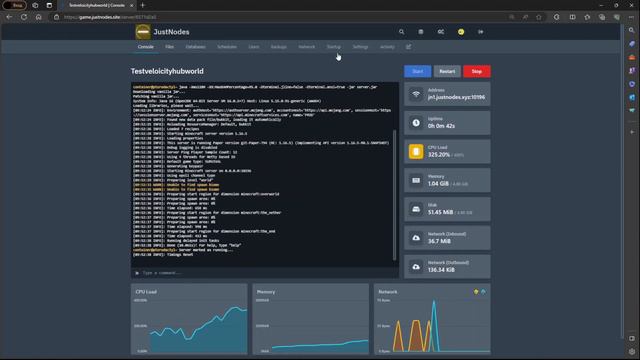Open Edge sidebar settings gear icon
This screenshot has width=640, height=360.
tap(632, 351)
